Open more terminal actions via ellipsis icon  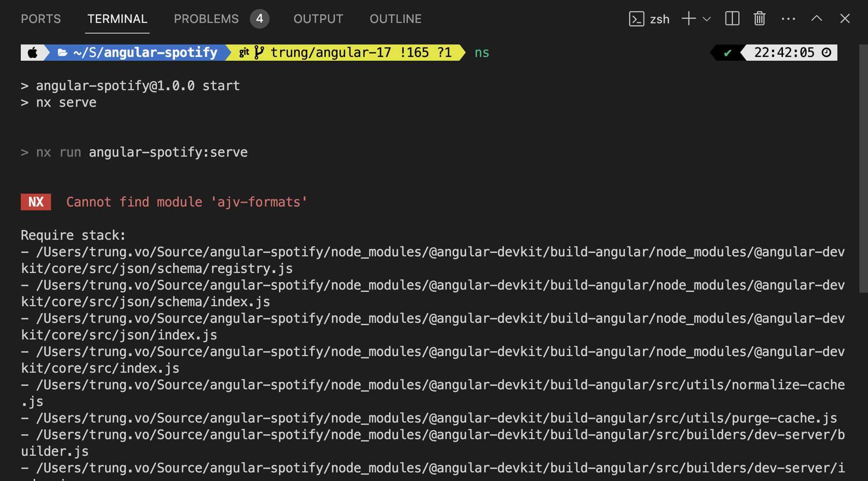[x=789, y=19]
